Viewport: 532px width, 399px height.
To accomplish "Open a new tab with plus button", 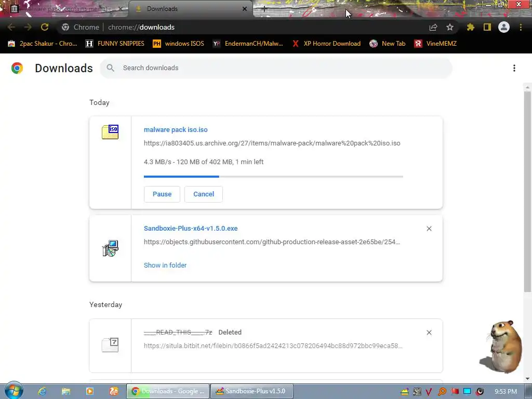I will click(x=264, y=9).
